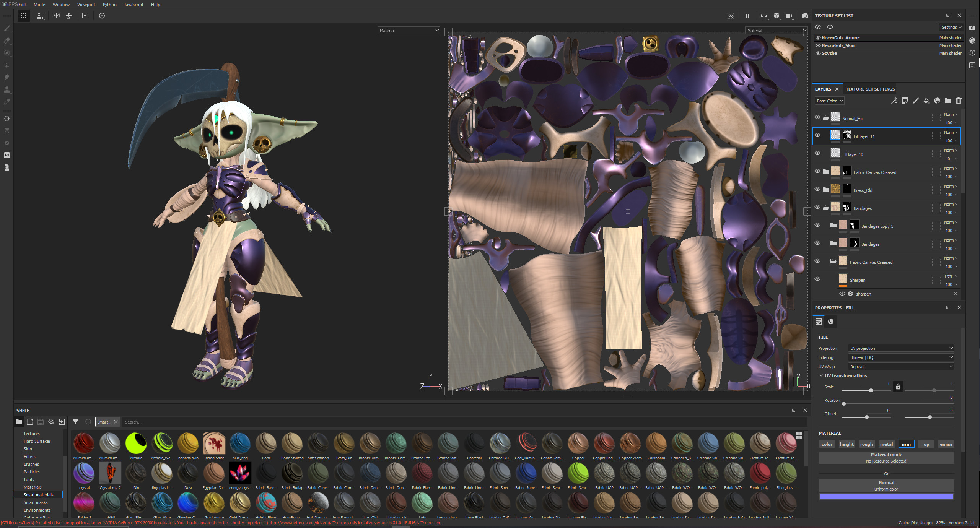The image size is (980, 528).
Task: Click the reset view rotation icon
Action: 102,16
